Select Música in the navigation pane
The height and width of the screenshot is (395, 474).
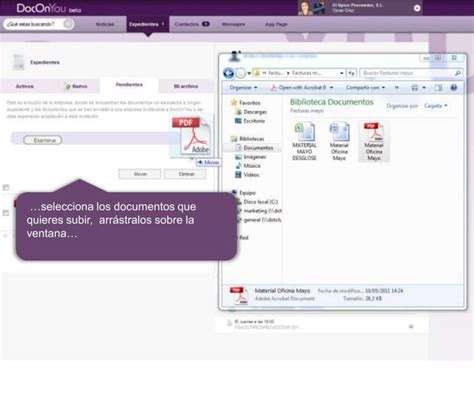tap(248, 166)
